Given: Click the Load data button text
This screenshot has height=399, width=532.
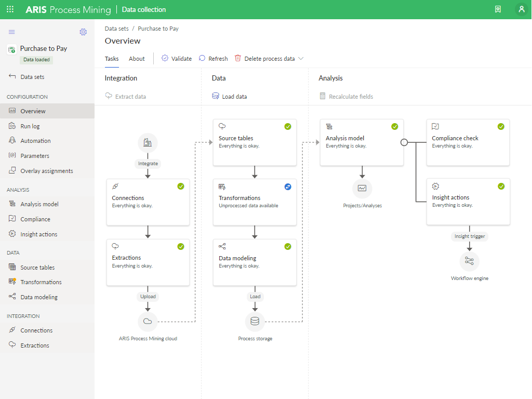Looking at the screenshot, I should coord(234,96).
